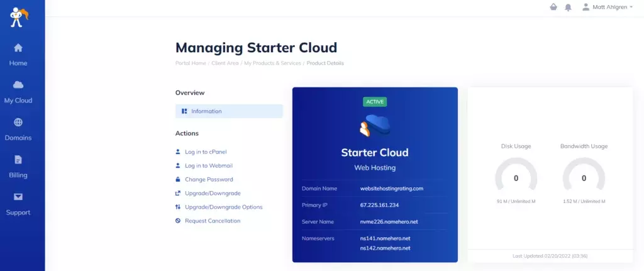Open Home from the sidebar house icon
This screenshot has width=644, height=271.
(18, 48)
